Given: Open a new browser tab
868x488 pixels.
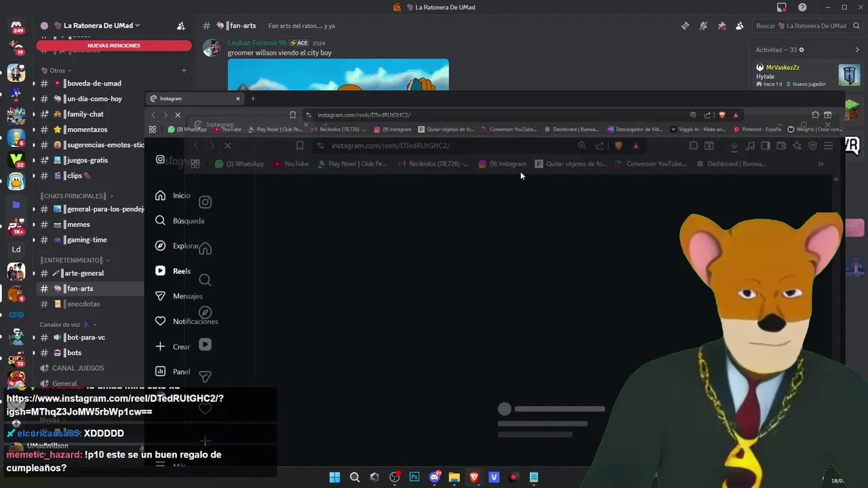Looking at the screenshot, I should [253, 99].
